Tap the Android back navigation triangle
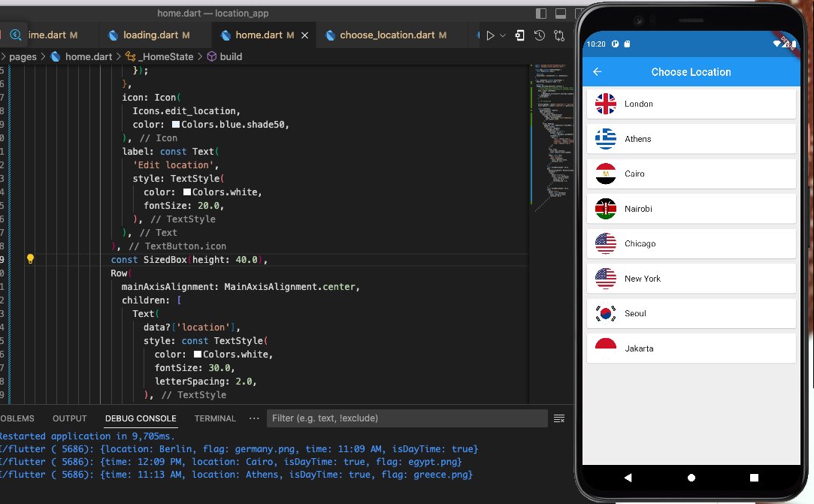This screenshot has height=504, width=814. [628, 478]
